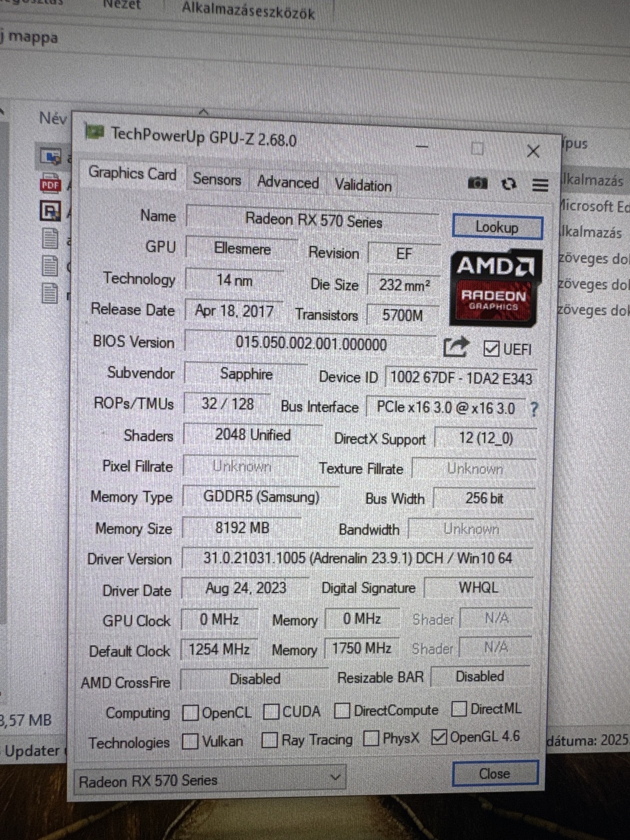
Task: Click the Default Clock value 1254 MHz
Action: [x=219, y=649]
